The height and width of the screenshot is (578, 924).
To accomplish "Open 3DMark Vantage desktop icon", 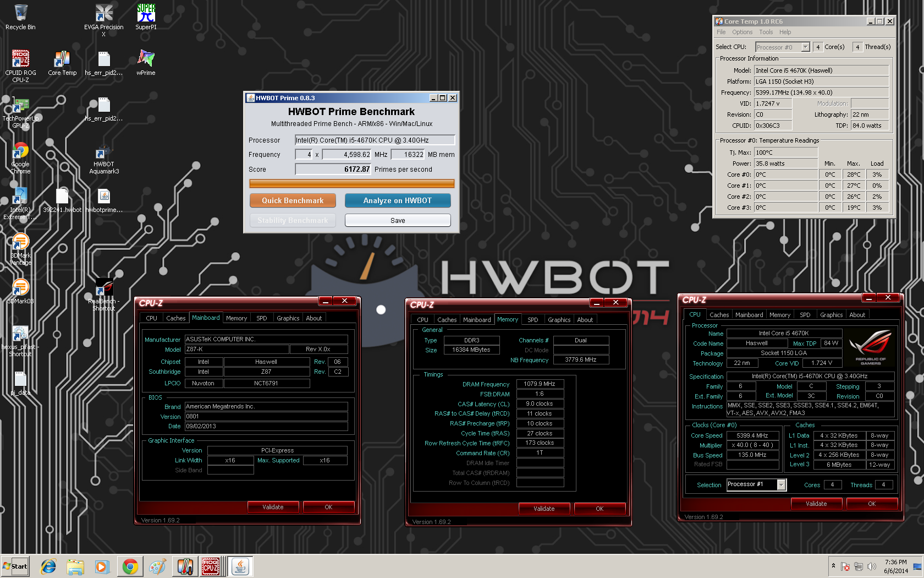I will 20,249.
